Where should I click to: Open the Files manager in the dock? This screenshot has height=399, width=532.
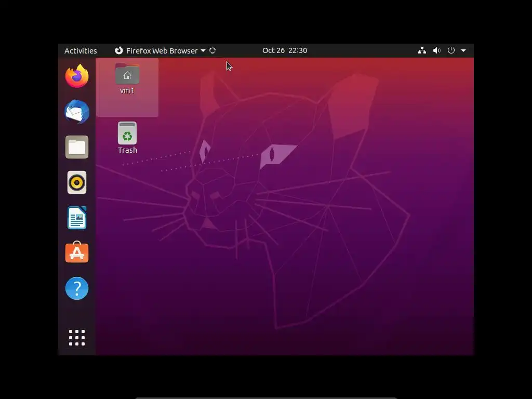pyautogui.click(x=77, y=147)
